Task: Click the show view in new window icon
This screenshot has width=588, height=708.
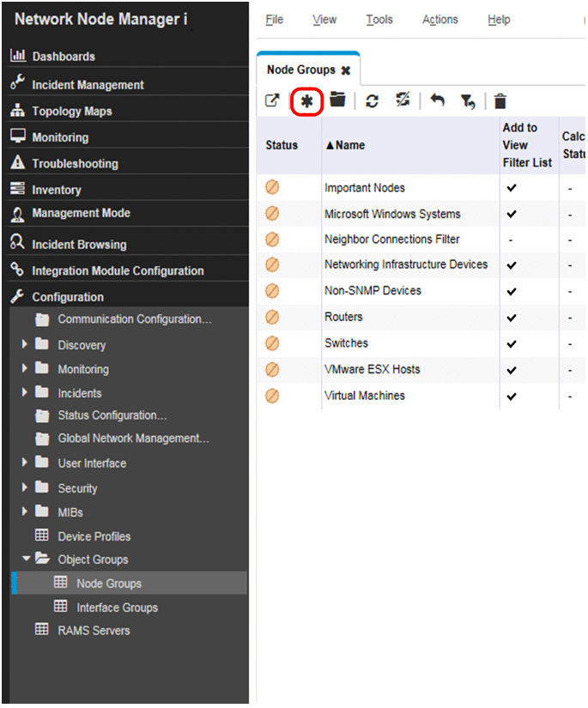Action: pos(272,101)
